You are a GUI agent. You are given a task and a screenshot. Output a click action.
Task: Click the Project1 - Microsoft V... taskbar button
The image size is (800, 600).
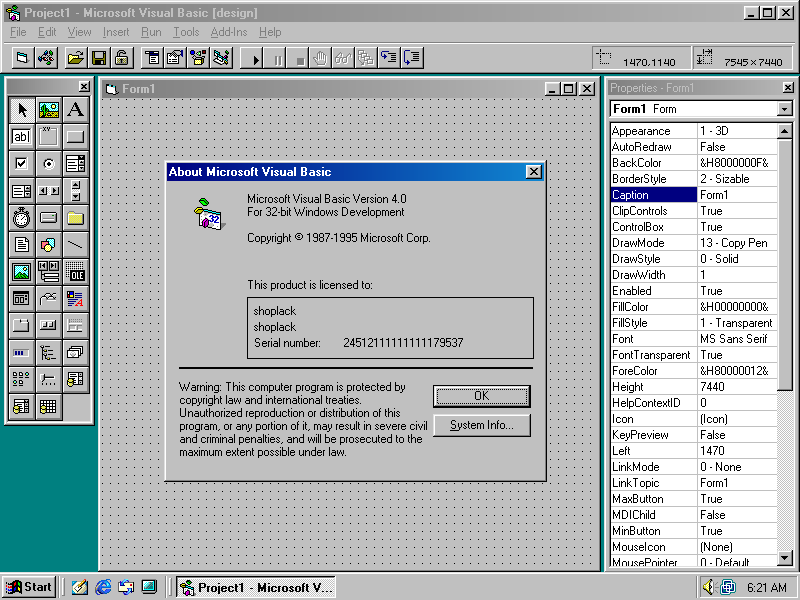pyautogui.click(x=256, y=587)
